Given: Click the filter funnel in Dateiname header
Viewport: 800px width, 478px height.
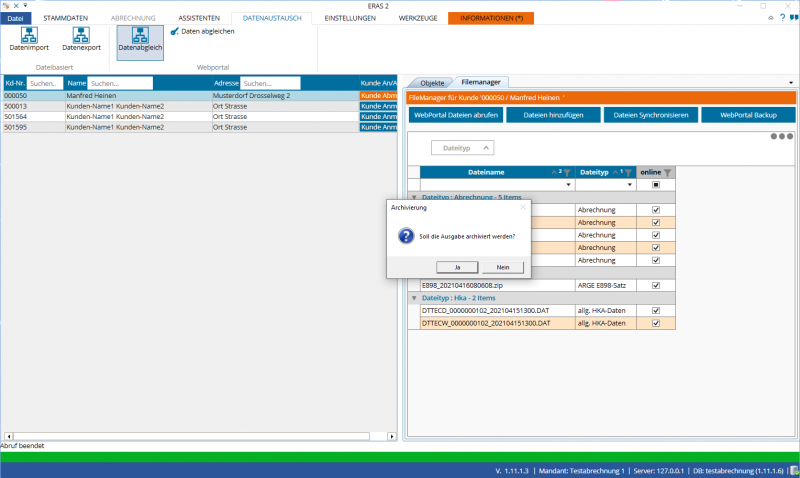Looking at the screenshot, I should coord(567,172).
